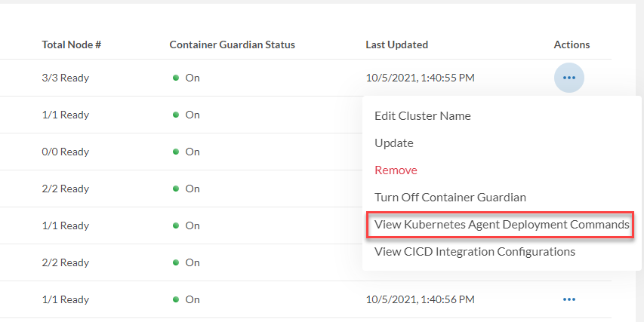The height and width of the screenshot is (322, 644).
Task: Click the green status dot beside 0/0 Ready row
Action: (176, 152)
